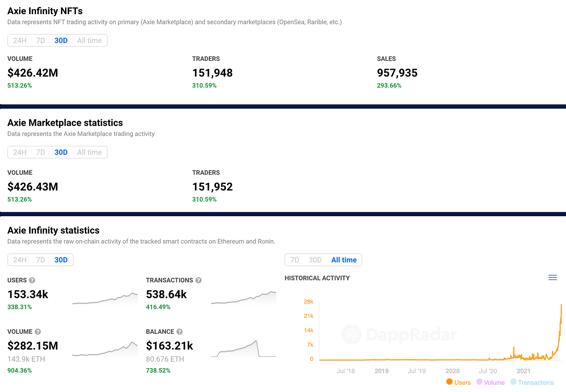This screenshot has width=566, height=392.
Task: Click the Axie Infinity NFTs heading
Action: pyautogui.click(x=45, y=11)
